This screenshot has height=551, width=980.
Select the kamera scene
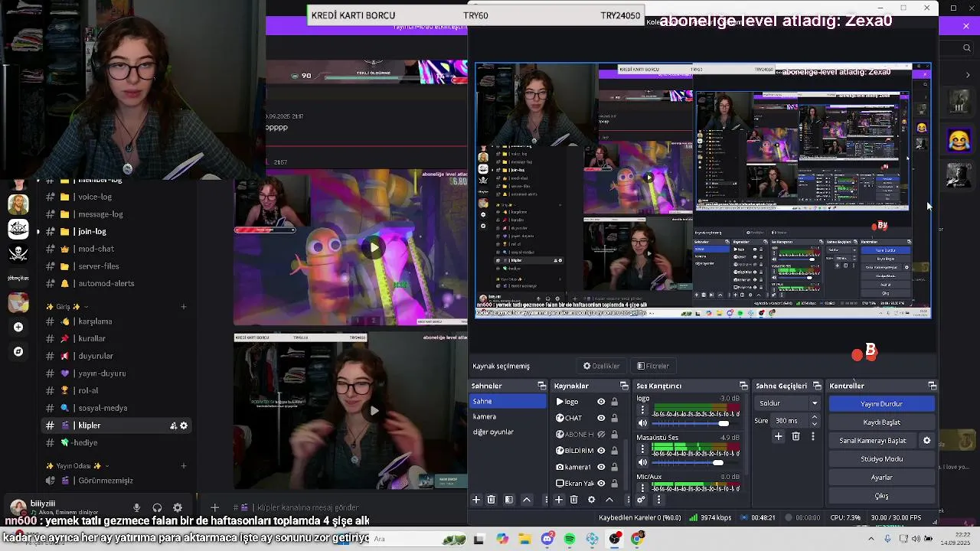(x=508, y=417)
